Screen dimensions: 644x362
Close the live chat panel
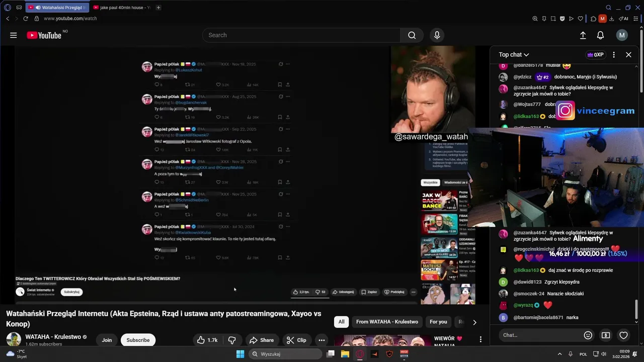[628, 55]
